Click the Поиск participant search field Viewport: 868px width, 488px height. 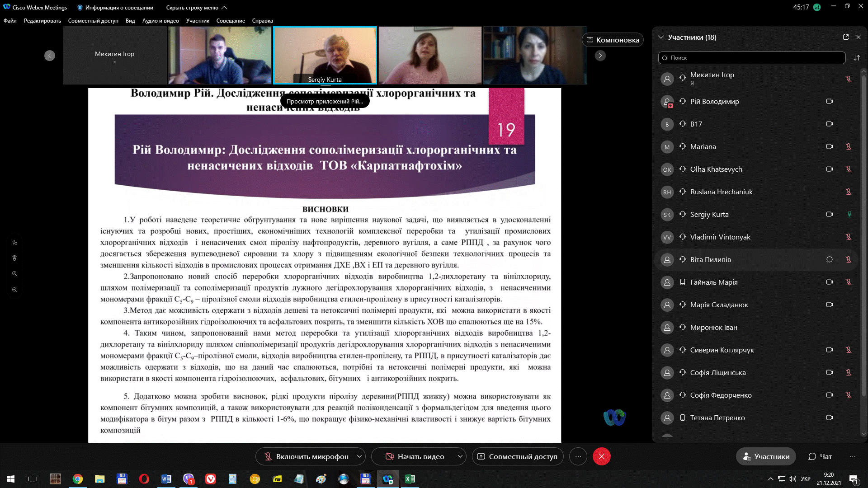click(752, 58)
